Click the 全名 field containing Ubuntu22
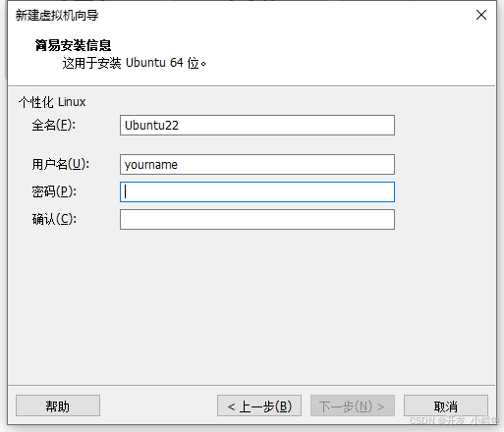Screen dimensions: 504x432 [257, 125]
